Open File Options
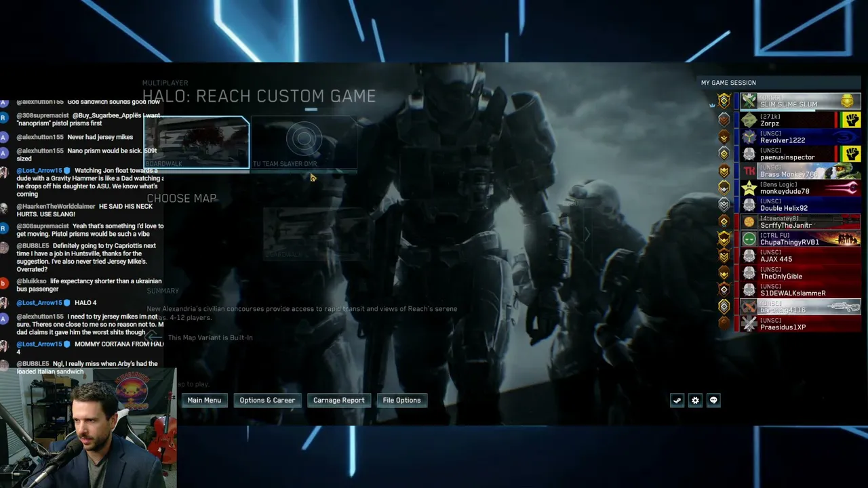Viewport: 868px width, 488px height. (402, 401)
